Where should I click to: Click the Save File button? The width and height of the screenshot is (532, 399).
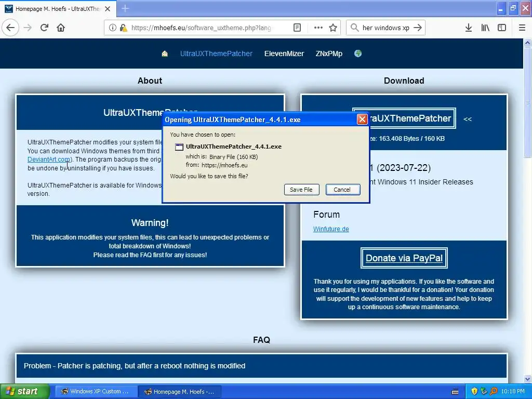pos(301,190)
